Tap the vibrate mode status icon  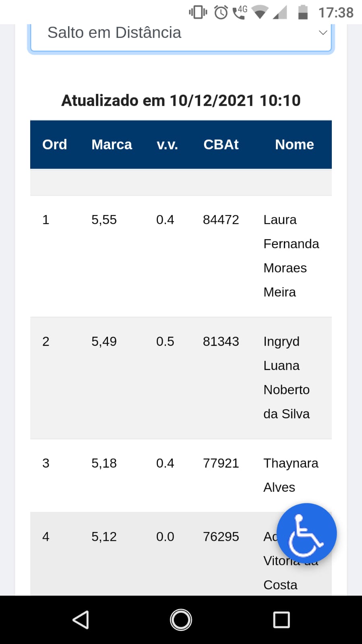[x=198, y=12]
